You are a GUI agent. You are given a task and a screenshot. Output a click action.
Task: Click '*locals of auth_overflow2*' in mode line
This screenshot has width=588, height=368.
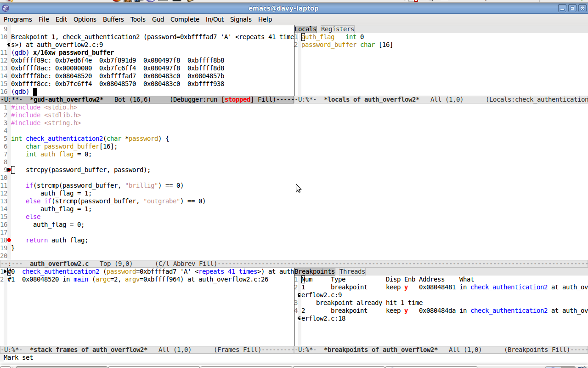coord(372,99)
